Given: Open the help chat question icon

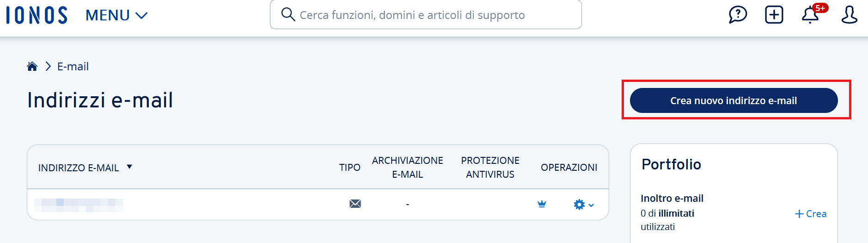Looking at the screenshot, I should (738, 15).
